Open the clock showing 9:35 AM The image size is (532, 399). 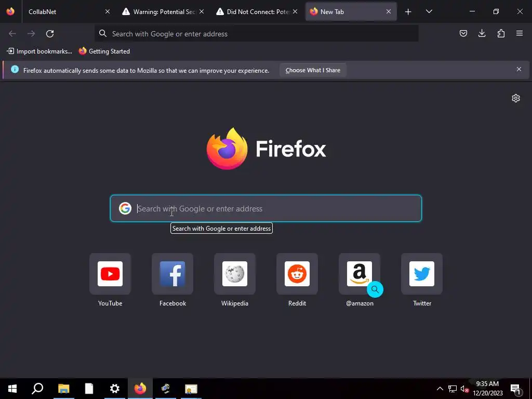pyautogui.click(x=487, y=389)
